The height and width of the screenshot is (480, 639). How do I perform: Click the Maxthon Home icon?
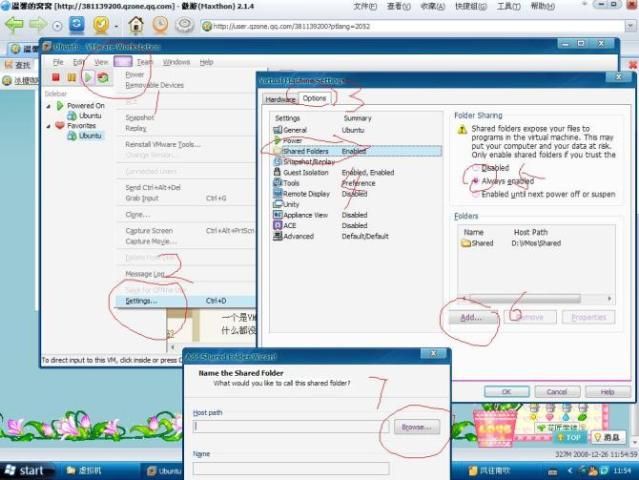click(x=136, y=25)
